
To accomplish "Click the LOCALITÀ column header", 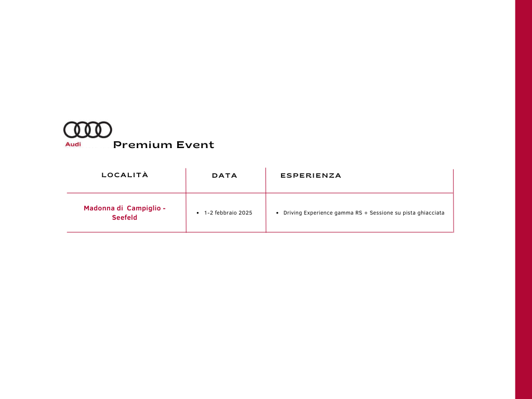I will point(125,175).
